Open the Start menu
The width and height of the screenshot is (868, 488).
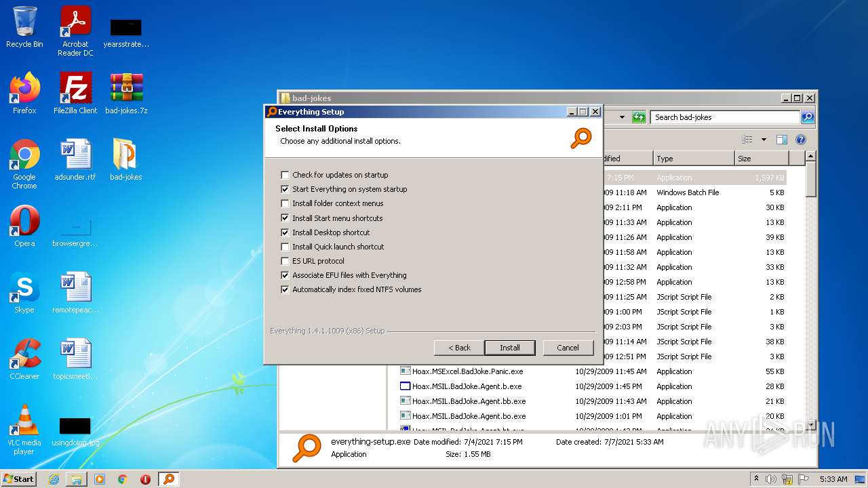click(18, 479)
